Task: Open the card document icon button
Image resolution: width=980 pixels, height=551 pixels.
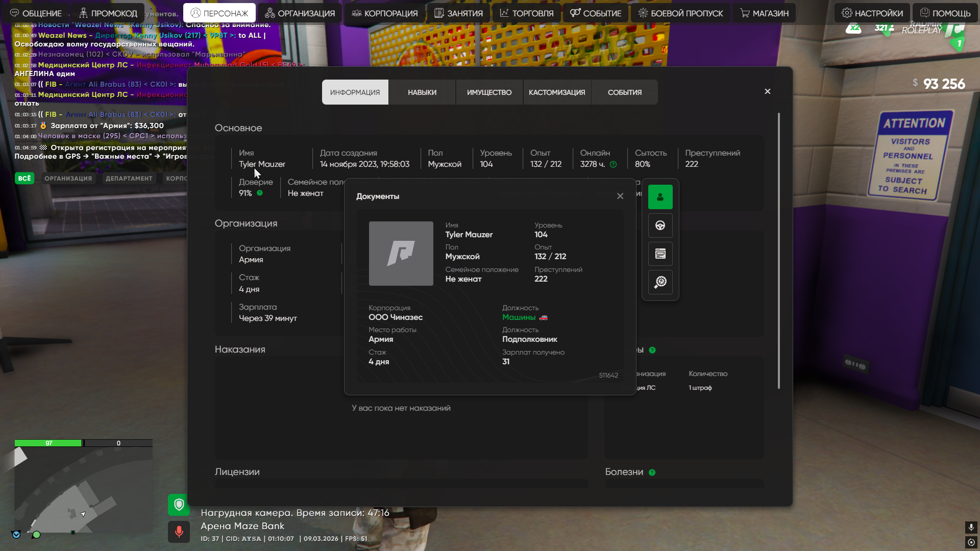Action: tap(660, 254)
